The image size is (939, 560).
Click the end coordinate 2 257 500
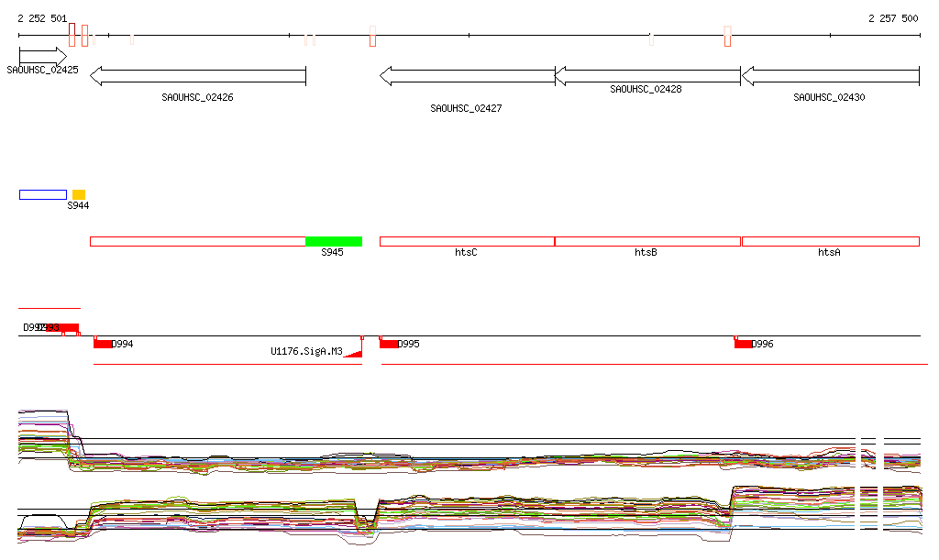click(x=893, y=18)
